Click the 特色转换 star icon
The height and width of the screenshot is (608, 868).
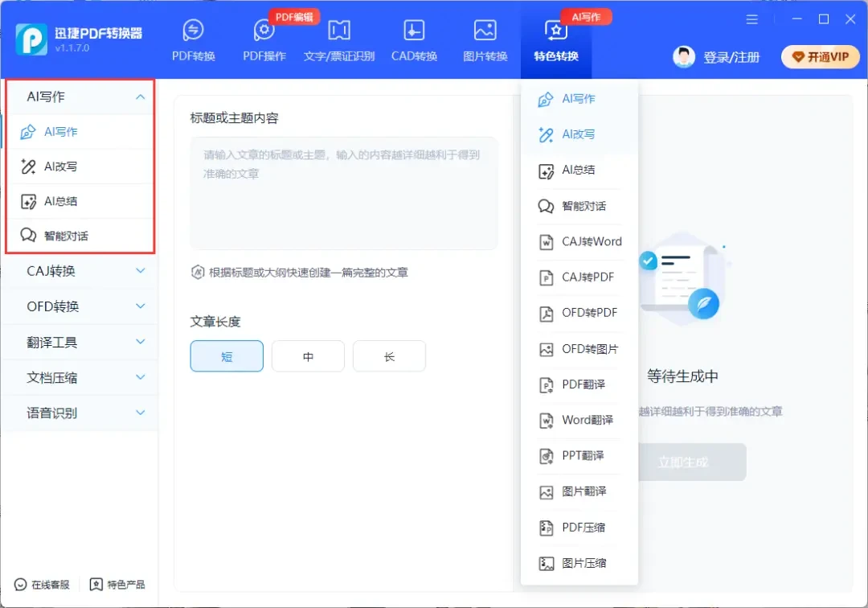[x=556, y=31]
